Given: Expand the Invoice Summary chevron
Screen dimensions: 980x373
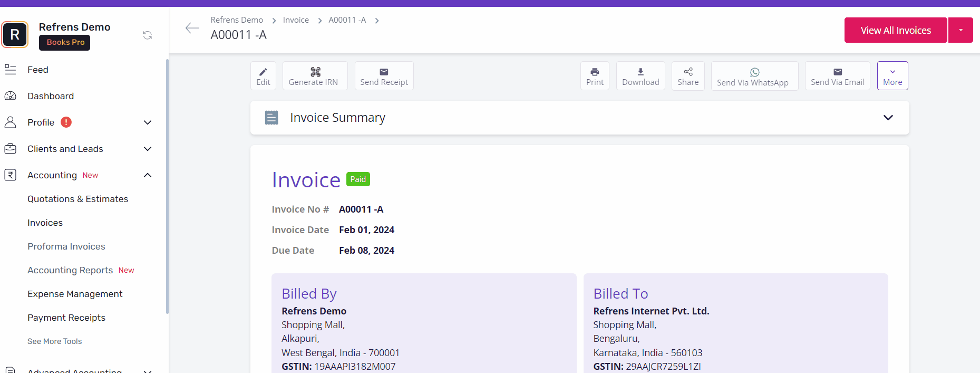Looking at the screenshot, I should tap(888, 118).
